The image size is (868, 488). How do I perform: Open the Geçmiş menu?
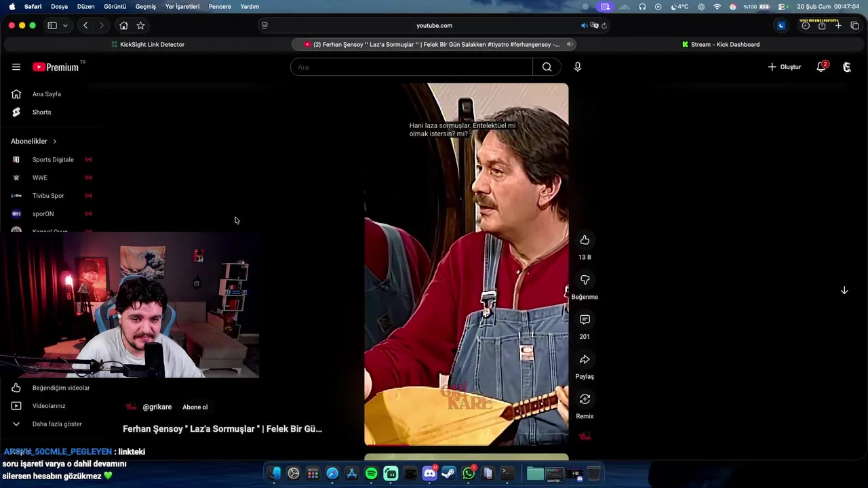click(146, 7)
